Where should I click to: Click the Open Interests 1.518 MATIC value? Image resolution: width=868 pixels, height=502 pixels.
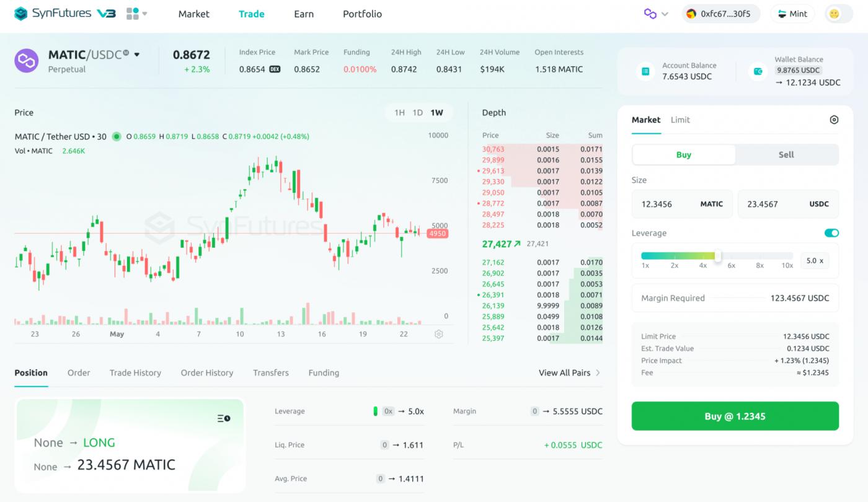(559, 69)
